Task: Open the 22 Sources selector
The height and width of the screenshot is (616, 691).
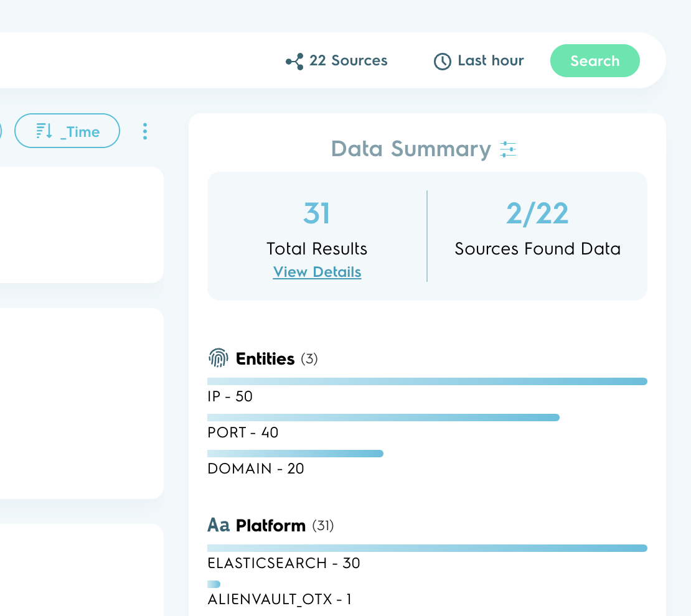Action: click(x=337, y=61)
